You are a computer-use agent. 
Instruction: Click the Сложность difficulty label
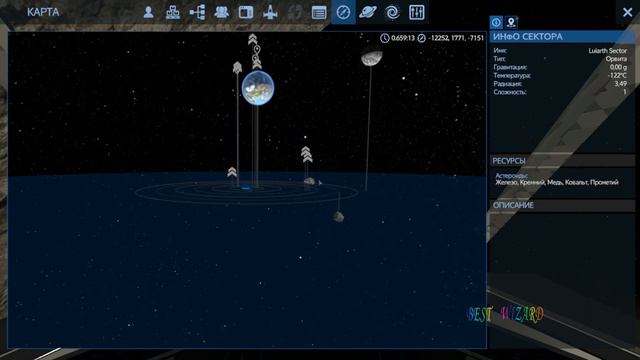509,92
